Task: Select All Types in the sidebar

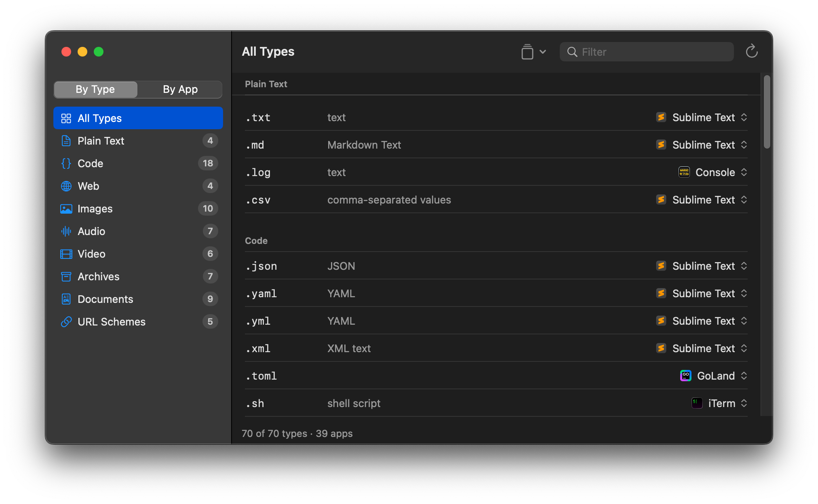Action: click(x=138, y=118)
